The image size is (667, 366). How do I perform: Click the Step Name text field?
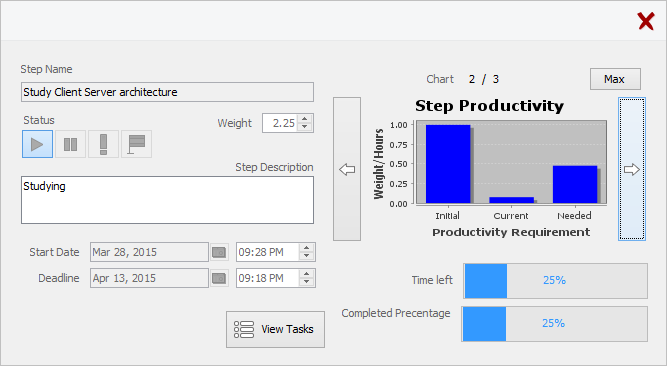tap(168, 92)
